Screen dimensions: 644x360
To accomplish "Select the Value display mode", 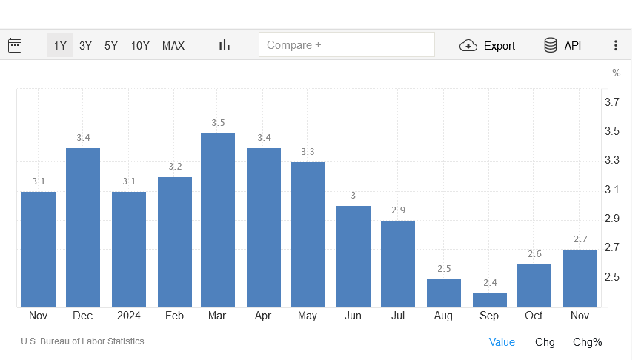I will tap(502, 342).
